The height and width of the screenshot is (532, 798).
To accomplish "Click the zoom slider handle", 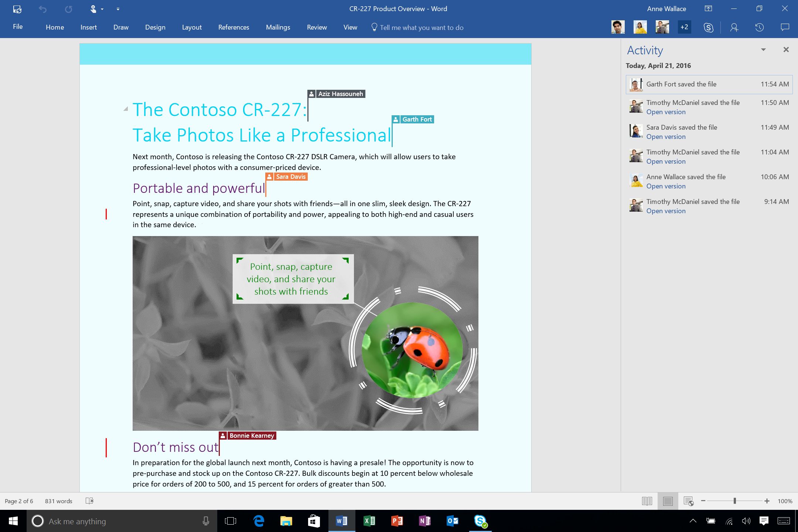I will [735, 501].
